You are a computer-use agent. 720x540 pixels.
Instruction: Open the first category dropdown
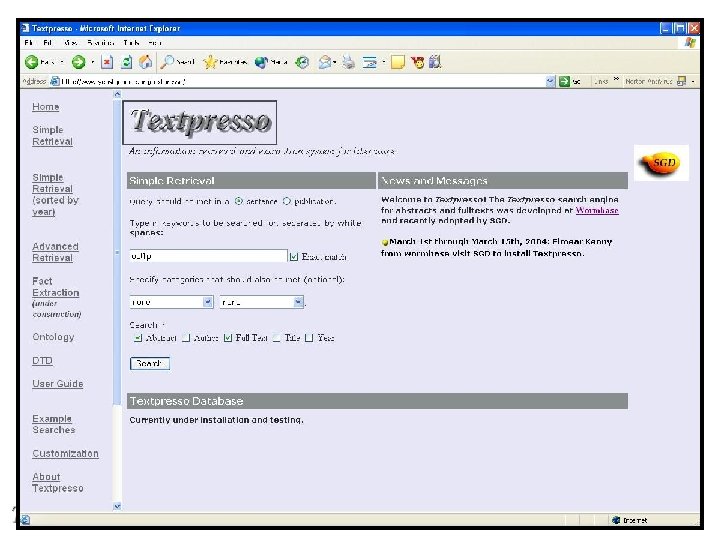coord(171,302)
